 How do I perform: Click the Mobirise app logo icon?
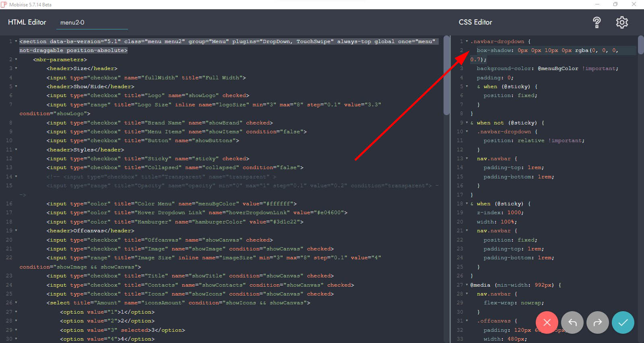pyautogui.click(x=4, y=4)
